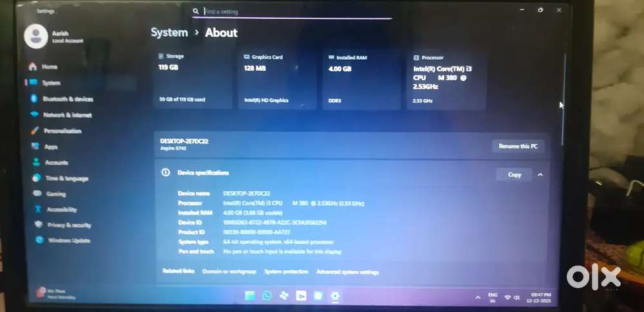Click the Personalisation brush icon
This screenshot has height=312, width=644.
point(35,131)
